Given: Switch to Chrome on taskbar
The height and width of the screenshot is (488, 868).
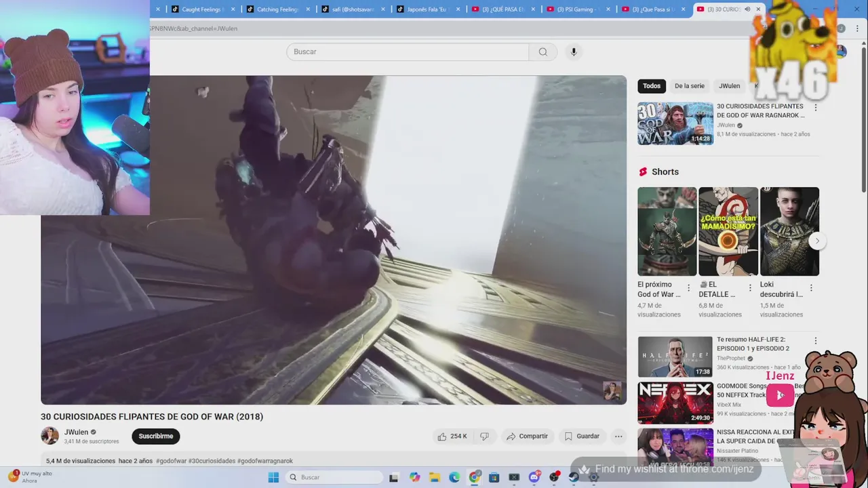Looking at the screenshot, I should (x=475, y=477).
